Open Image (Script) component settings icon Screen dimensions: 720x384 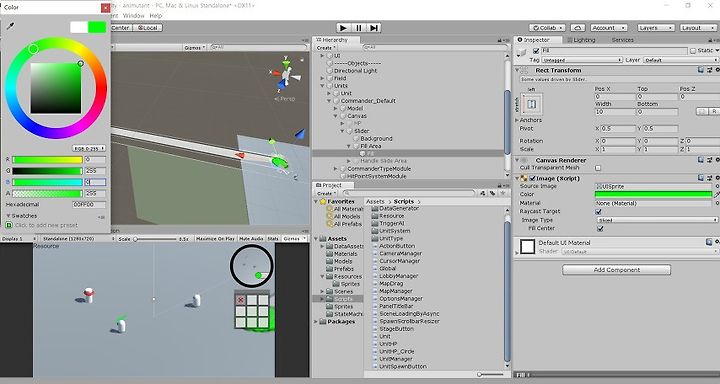[717, 178]
